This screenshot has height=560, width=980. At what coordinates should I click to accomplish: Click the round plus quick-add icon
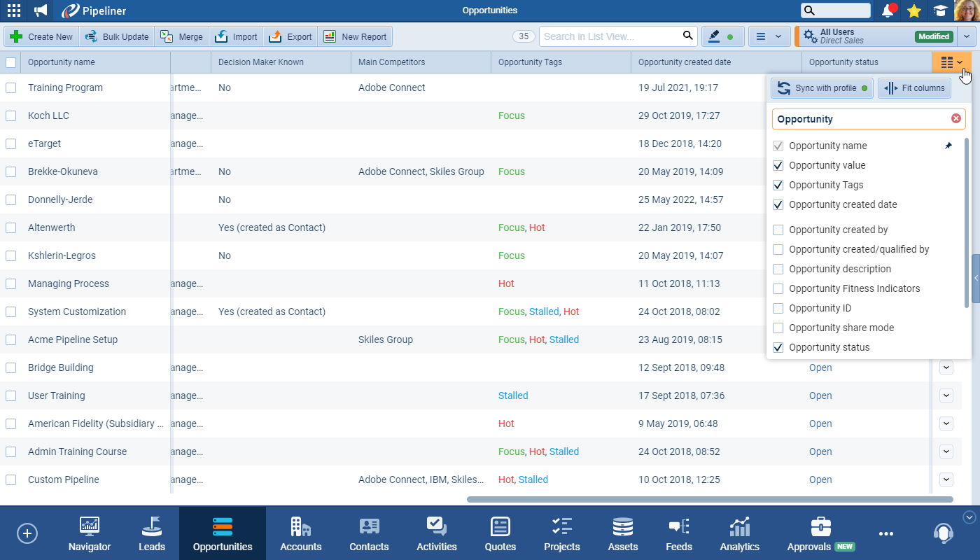pyautogui.click(x=27, y=533)
